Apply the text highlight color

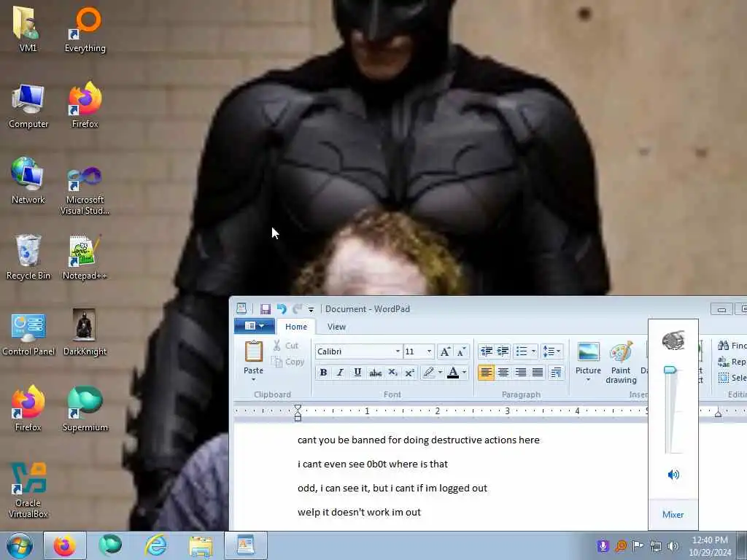(429, 373)
